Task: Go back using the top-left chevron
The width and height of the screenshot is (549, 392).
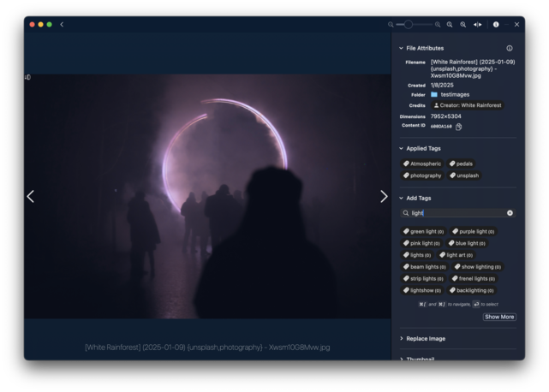Action: tap(62, 25)
